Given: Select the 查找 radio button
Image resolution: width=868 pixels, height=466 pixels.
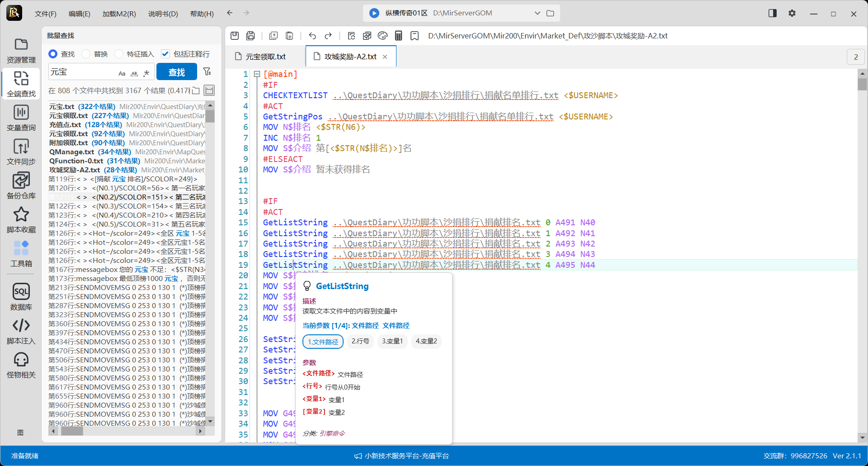Looking at the screenshot, I should (x=53, y=54).
